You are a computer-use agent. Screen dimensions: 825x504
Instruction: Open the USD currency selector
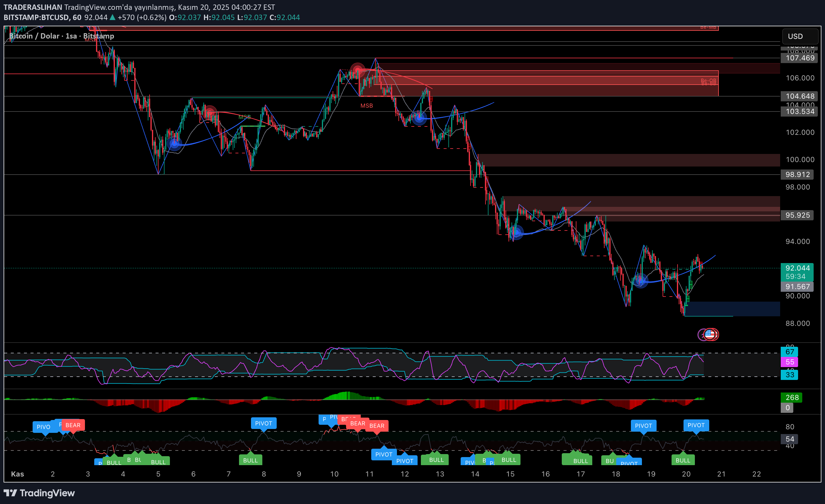[800, 36]
